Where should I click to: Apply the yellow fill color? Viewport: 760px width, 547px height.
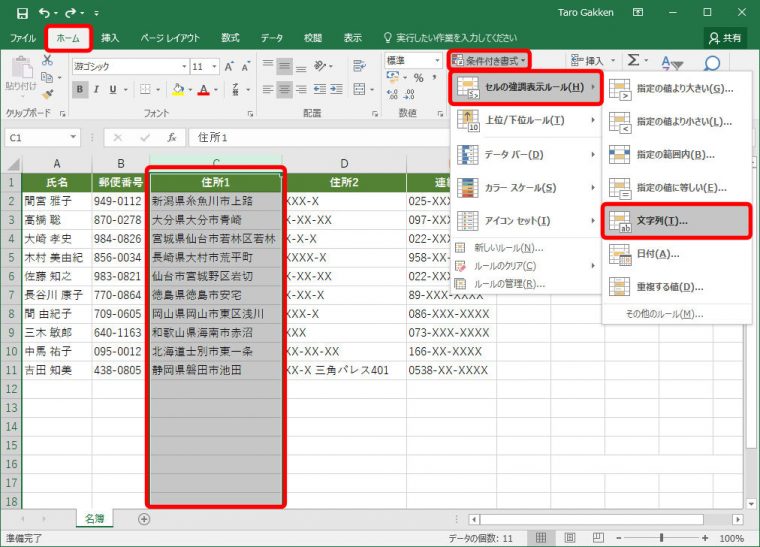[178, 89]
